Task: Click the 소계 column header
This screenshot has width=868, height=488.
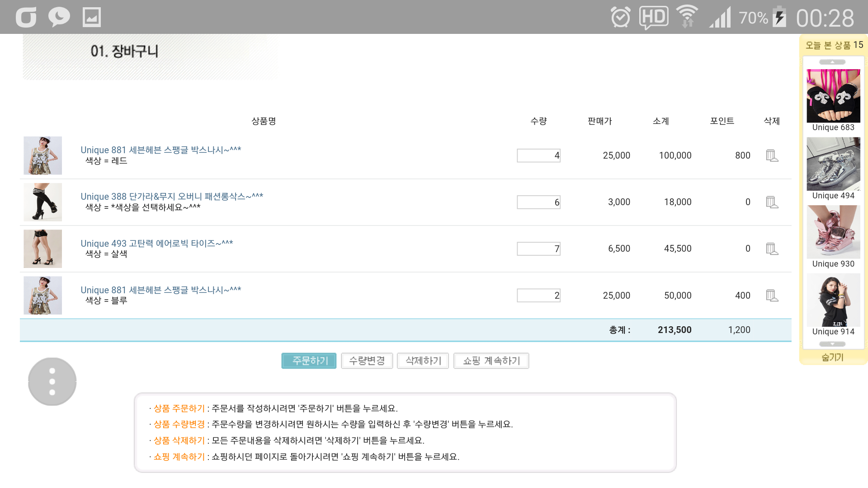Action: tap(661, 121)
